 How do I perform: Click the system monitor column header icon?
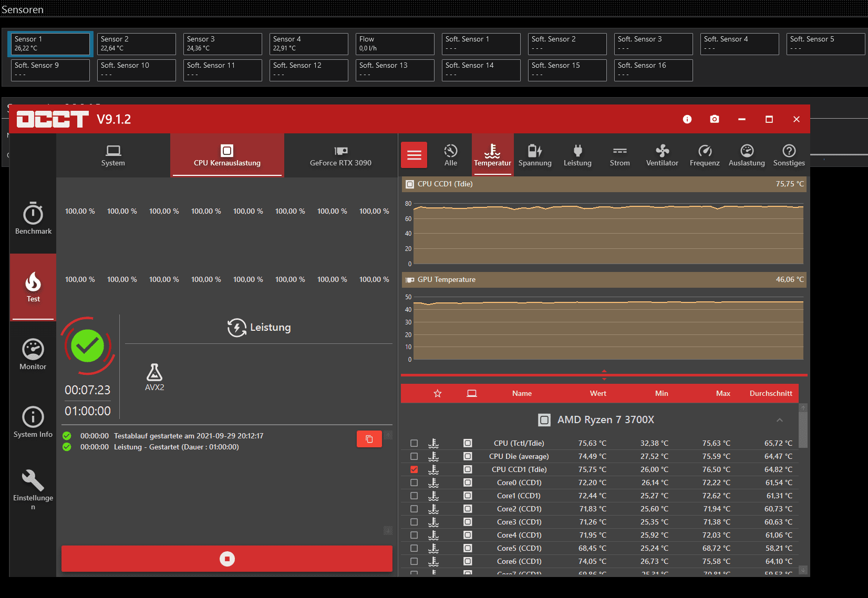pyautogui.click(x=472, y=393)
